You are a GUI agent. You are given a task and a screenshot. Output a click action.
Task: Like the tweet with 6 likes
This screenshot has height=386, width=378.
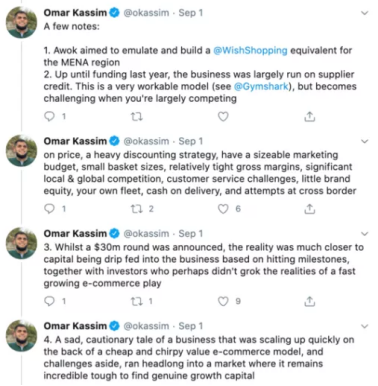tap(223, 209)
